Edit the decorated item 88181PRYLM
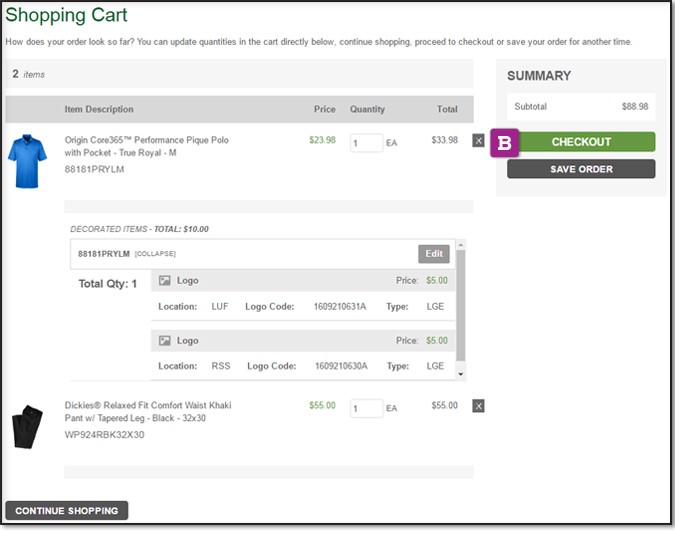This screenshot has height=535, width=675. [x=434, y=254]
